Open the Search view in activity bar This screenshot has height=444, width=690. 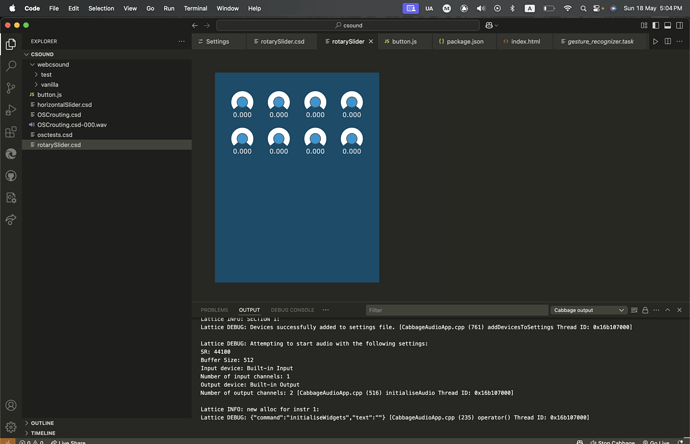click(x=11, y=66)
